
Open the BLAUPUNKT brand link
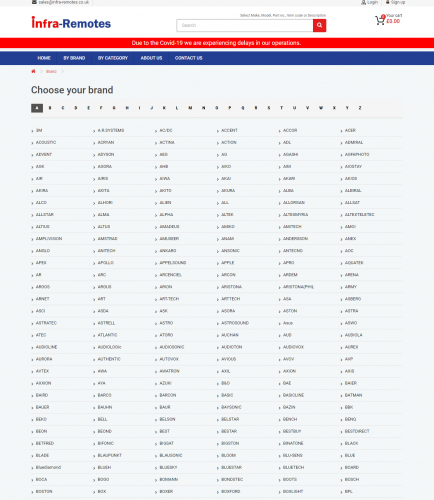(x=110, y=455)
